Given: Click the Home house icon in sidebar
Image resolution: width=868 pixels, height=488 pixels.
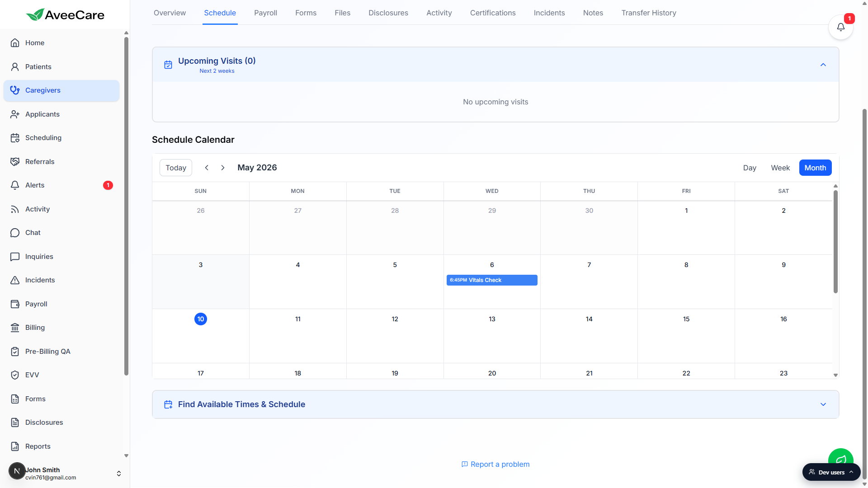Looking at the screenshot, I should (15, 43).
